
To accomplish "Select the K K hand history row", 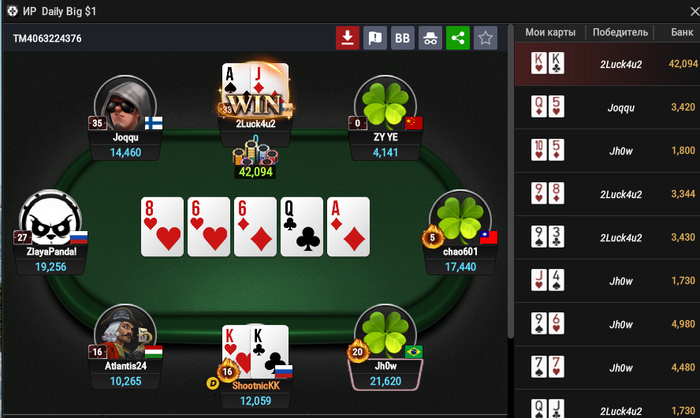I will click(607, 64).
